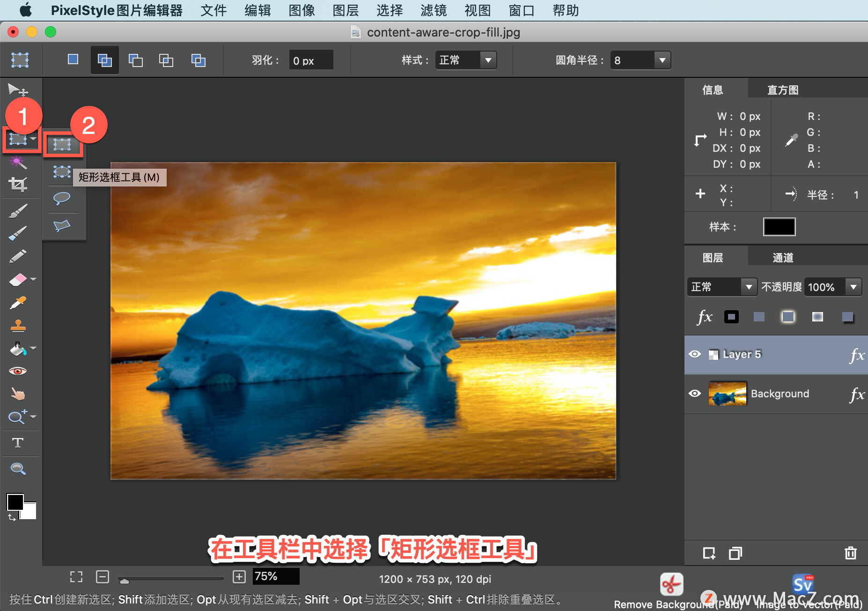Viewport: 868px width, 611px height.
Task: Click the foreground color swatch
Action: 15,502
